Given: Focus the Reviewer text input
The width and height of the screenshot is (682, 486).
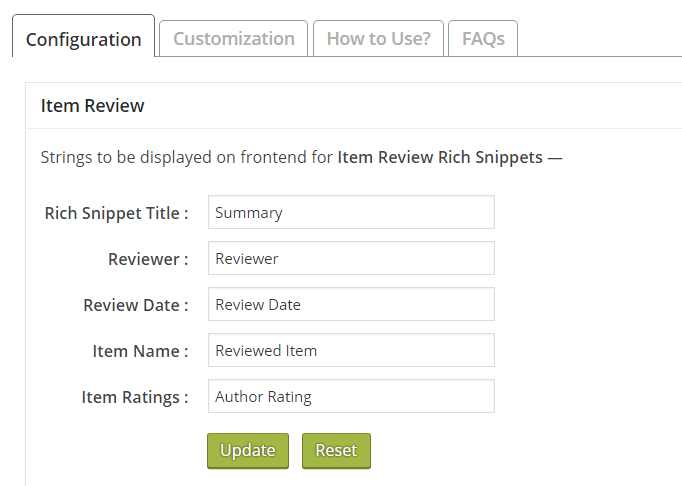Looking at the screenshot, I should (351, 258).
